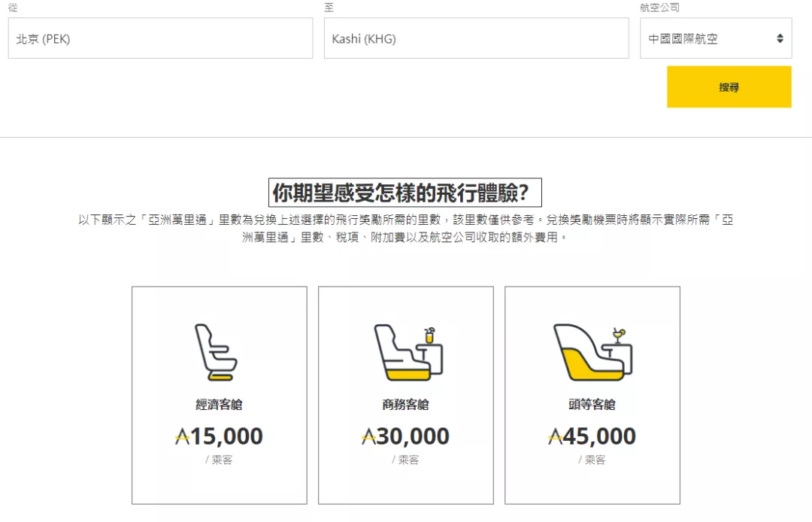Viewport: 812px width, 522px height.
Task: Click the 搜尋 search button
Action: (x=729, y=86)
